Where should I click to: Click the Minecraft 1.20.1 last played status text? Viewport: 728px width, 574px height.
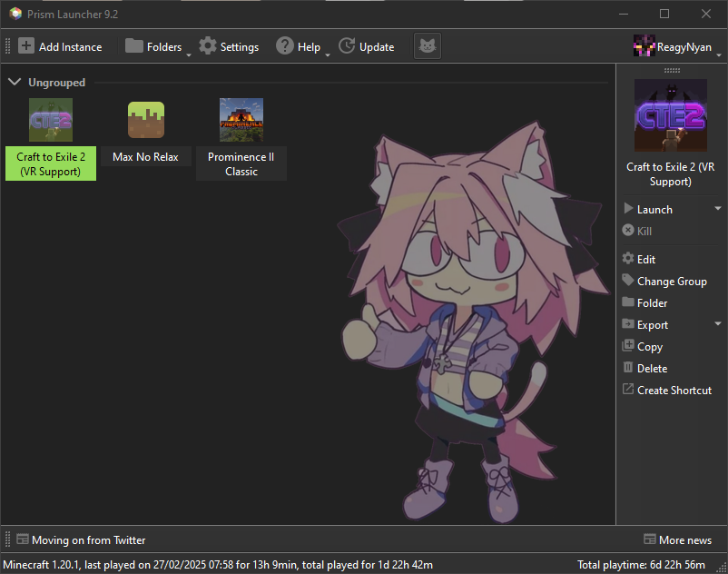(x=218, y=565)
